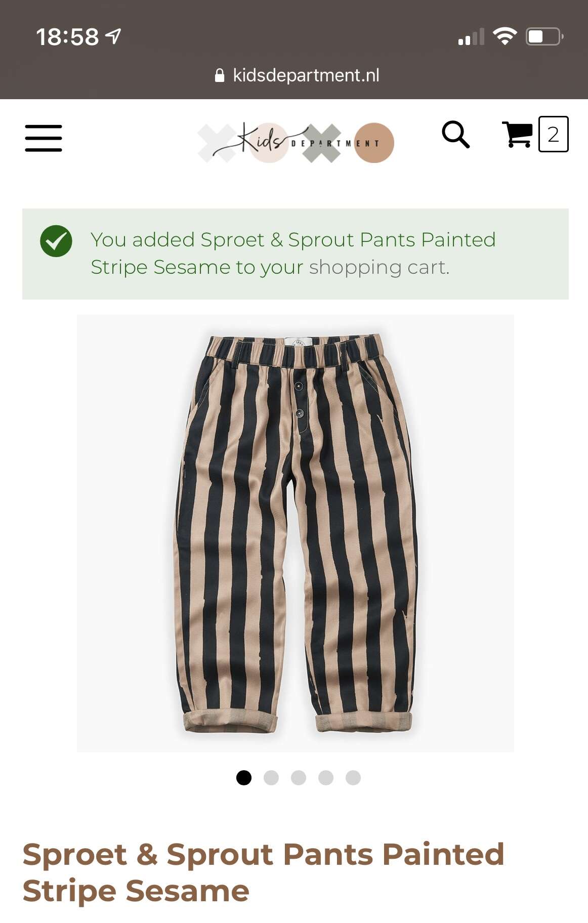Go to Kids Department logo homepage

click(x=296, y=142)
